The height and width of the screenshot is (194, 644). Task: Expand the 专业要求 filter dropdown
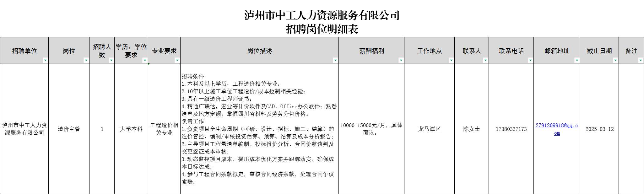tap(177, 60)
